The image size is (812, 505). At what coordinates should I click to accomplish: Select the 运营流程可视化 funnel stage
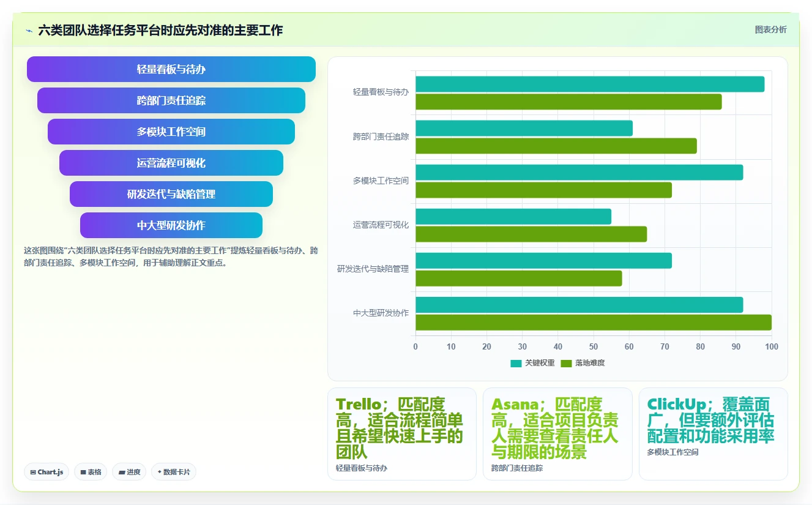[171, 163]
